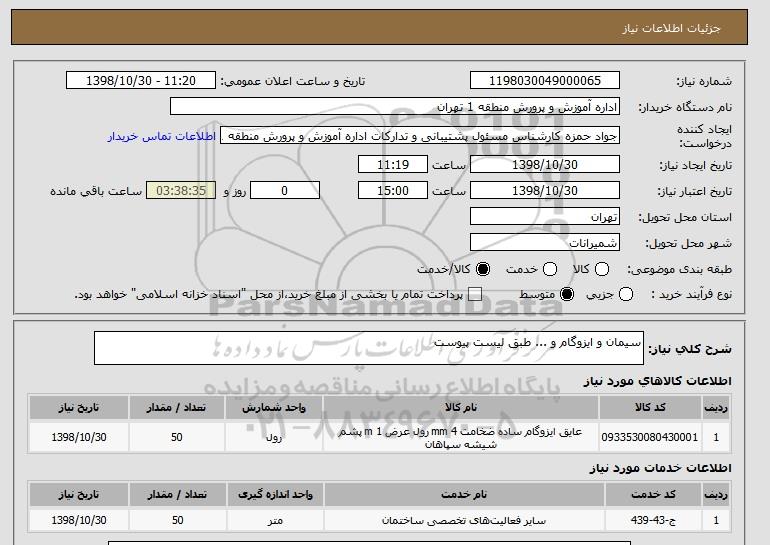
Task: Click creation time field 11:19
Action: coord(393,164)
